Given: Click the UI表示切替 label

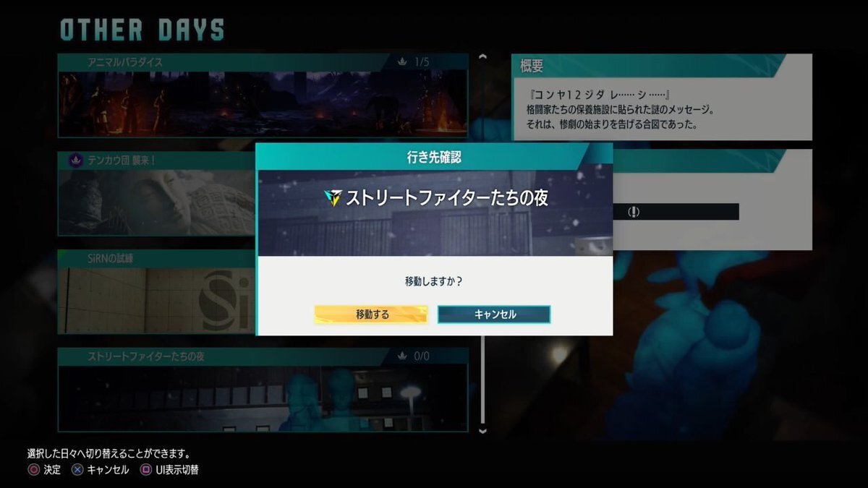Looking at the screenshot, I should (176, 470).
